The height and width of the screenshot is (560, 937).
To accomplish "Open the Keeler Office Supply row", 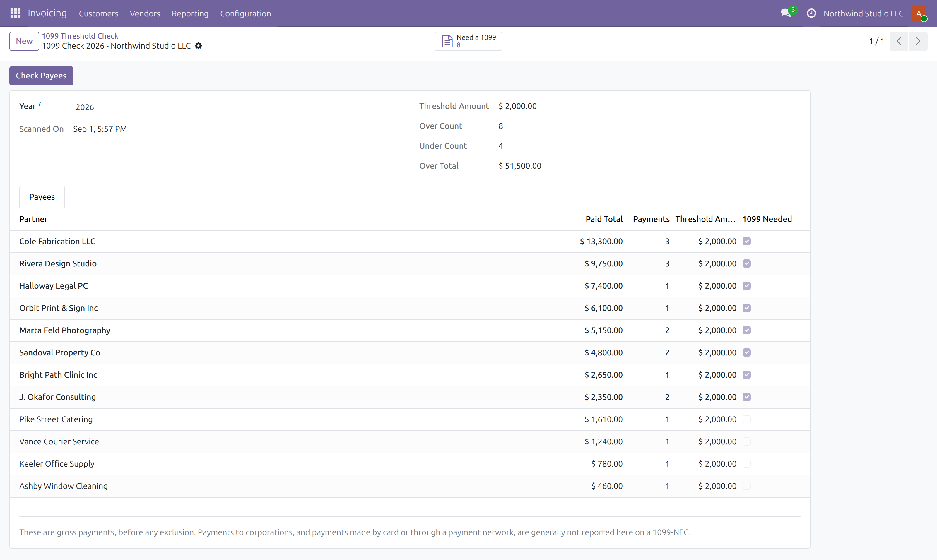I will (x=410, y=464).
